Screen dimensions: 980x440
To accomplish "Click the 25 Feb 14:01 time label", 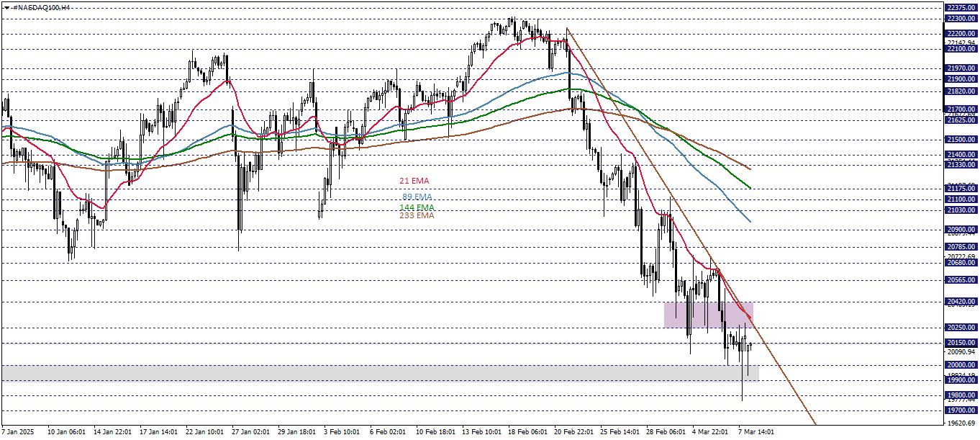I will (620, 432).
